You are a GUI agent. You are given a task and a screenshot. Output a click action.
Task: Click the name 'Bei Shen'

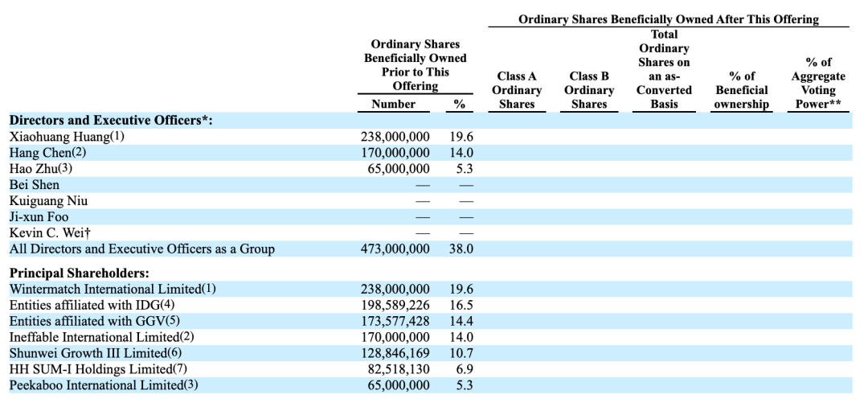pos(35,184)
